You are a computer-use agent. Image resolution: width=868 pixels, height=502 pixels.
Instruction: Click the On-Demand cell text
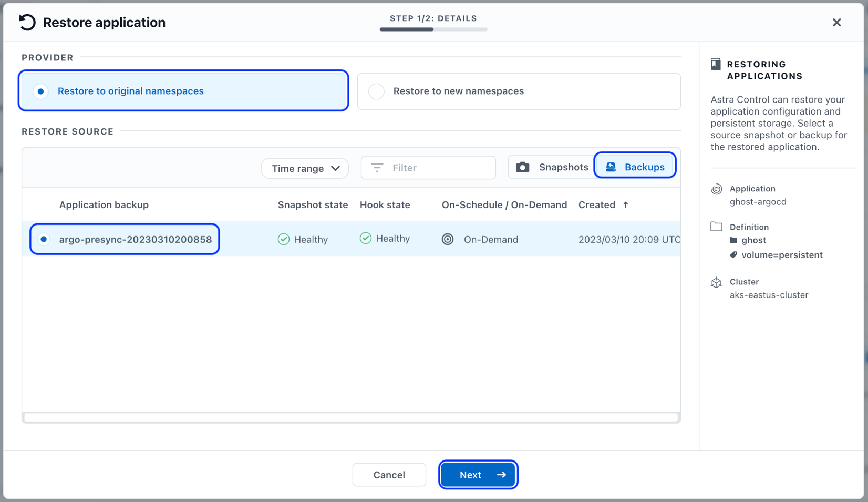click(x=491, y=239)
